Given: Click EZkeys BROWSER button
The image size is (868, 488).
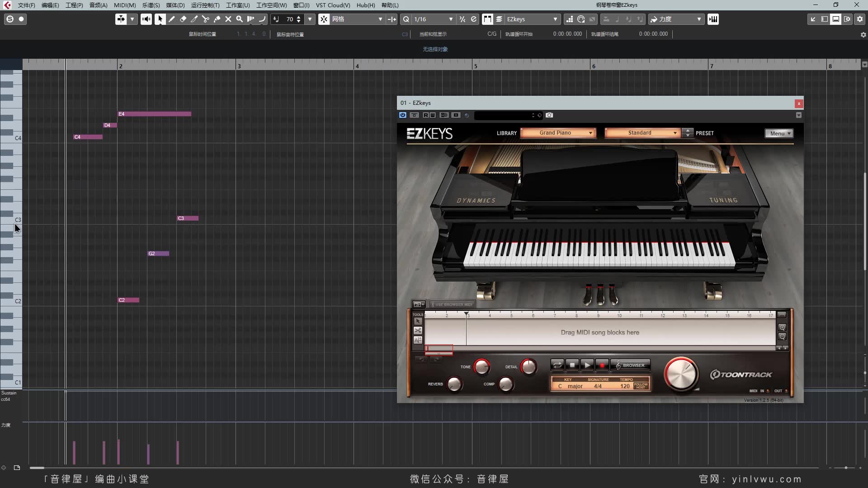Looking at the screenshot, I should 630,365.
